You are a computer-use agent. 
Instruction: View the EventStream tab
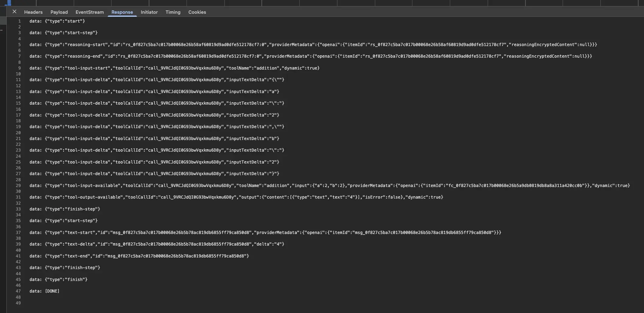tap(90, 12)
